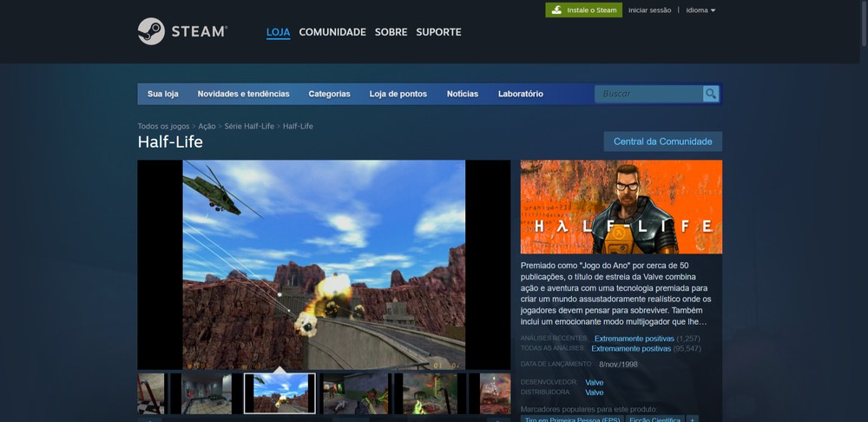Select the crowbar screenshot thumbnail

click(x=151, y=393)
